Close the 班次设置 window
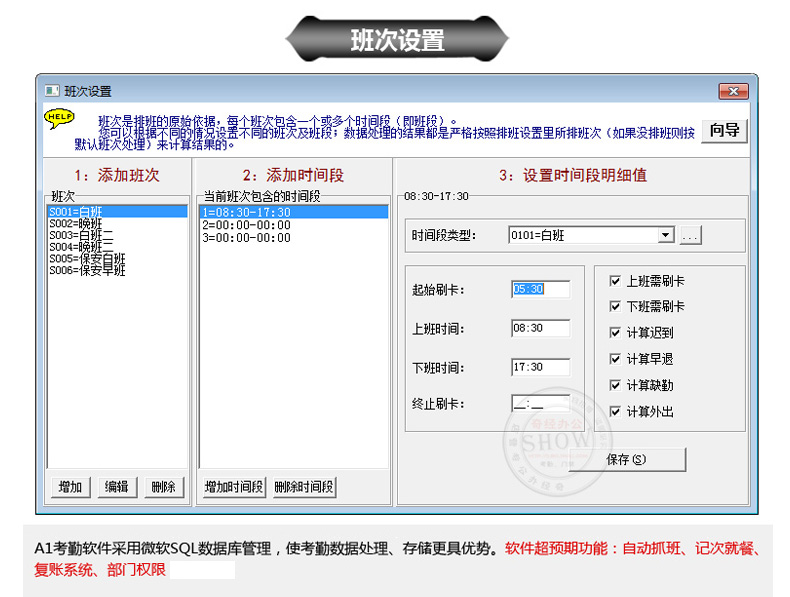The width and height of the screenshot is (790, 597). pos(733,91)
